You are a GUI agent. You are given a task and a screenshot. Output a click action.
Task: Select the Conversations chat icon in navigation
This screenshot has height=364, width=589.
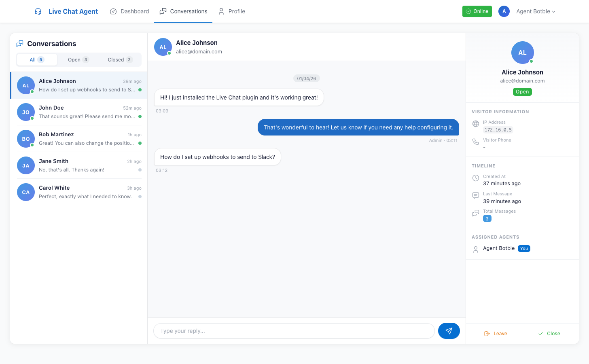click(x=163, y=11)
